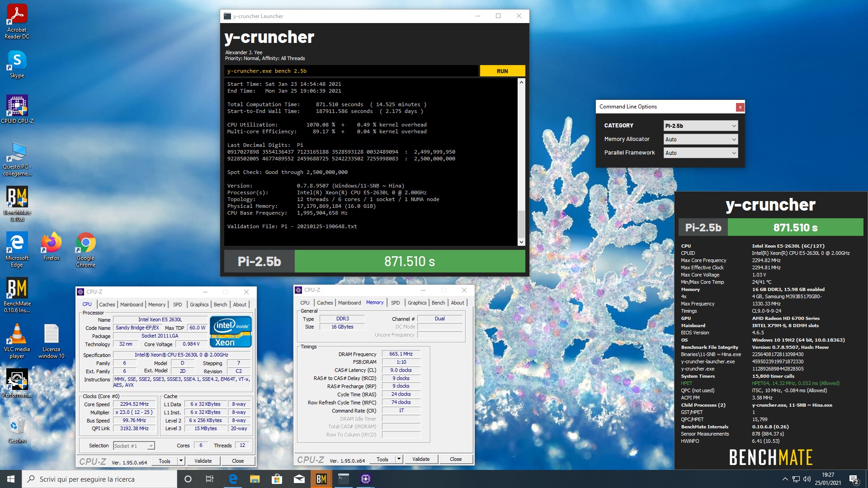Viewport: 868px width, 488px height.
Task: Open Socket #1 selection dropdown in CPU-Z
Action: 134,446
